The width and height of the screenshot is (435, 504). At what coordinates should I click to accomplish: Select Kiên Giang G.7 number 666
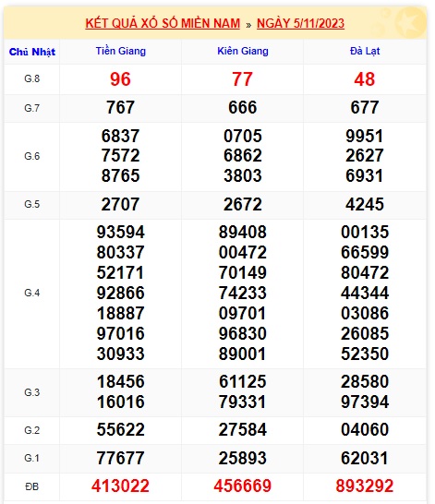pos(242,107)
